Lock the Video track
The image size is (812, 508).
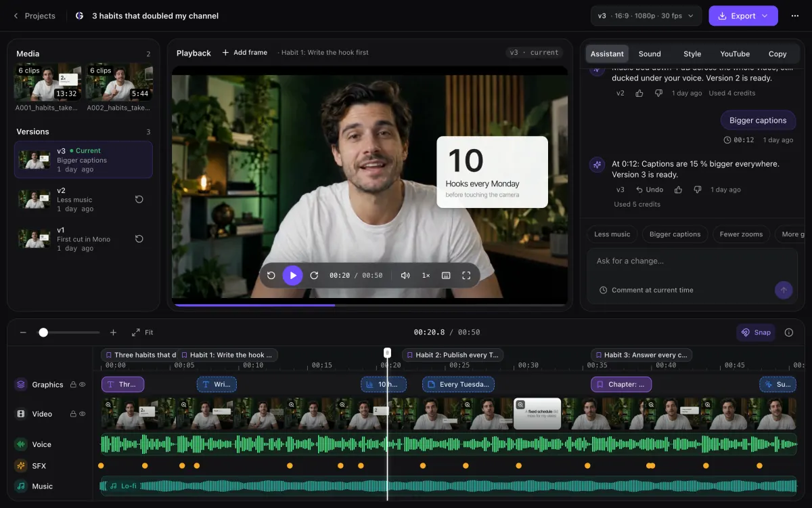pos(73,414)
